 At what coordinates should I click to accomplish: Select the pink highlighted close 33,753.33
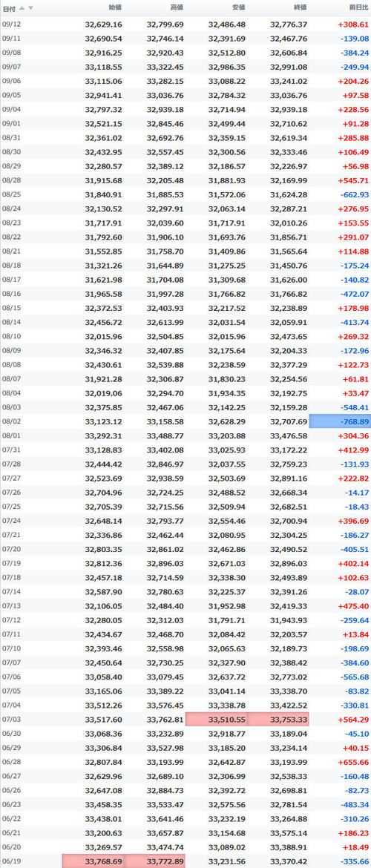click(x=278, y=719)
